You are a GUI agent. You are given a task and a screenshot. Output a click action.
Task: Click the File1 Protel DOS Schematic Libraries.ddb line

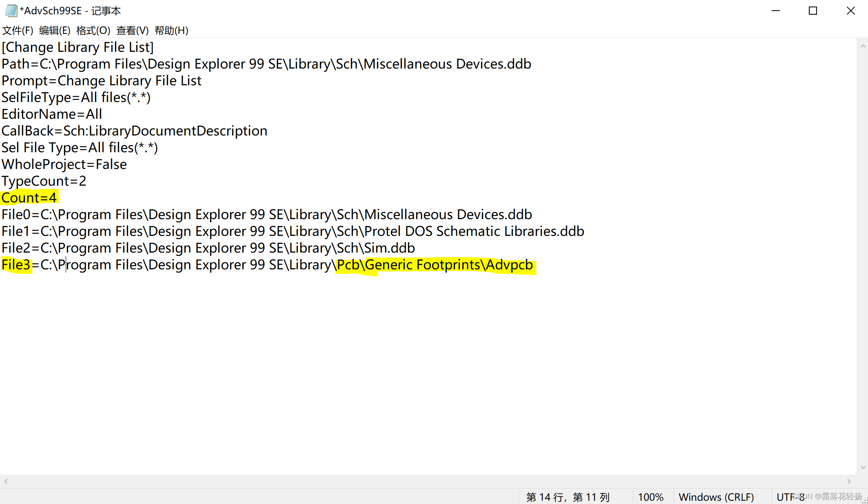click(293, 231)
